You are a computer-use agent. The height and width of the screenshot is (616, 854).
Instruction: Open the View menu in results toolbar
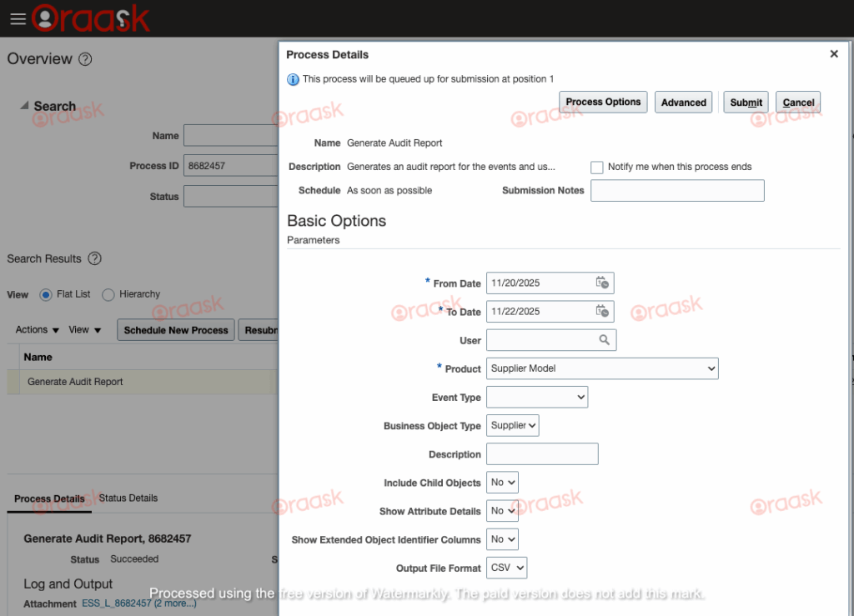click(x=84, y=330)
